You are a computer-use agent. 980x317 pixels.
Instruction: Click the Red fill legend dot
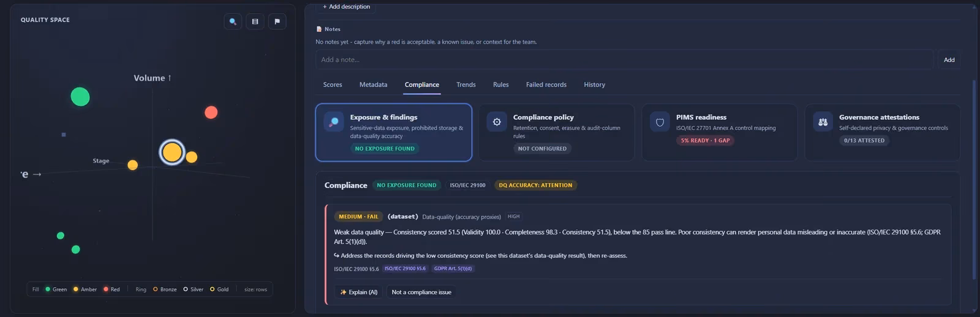[106, 289]
